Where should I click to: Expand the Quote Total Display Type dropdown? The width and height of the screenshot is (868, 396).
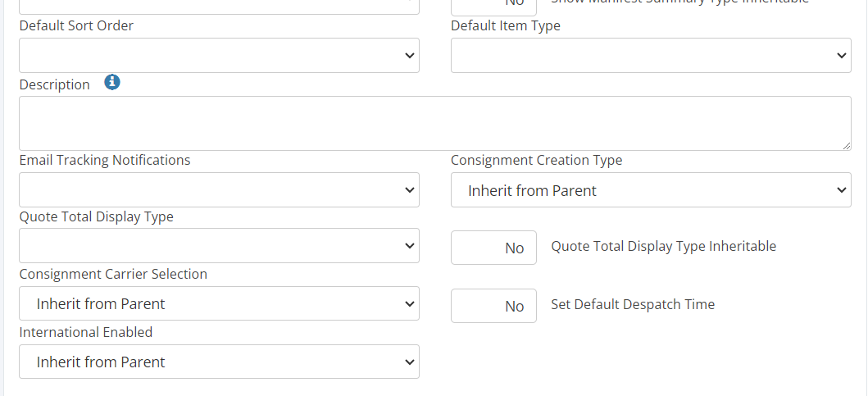[219, 246]
